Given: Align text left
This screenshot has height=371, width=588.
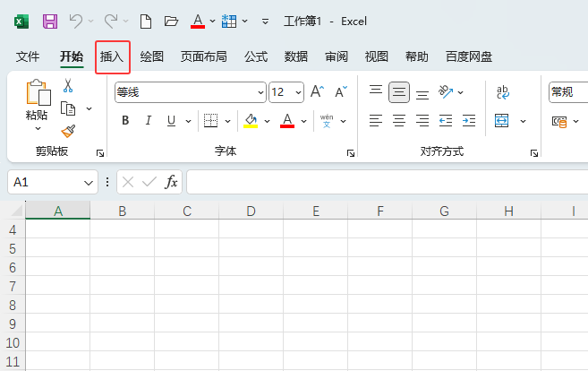Looking at the screenshot, I should 376,121.
